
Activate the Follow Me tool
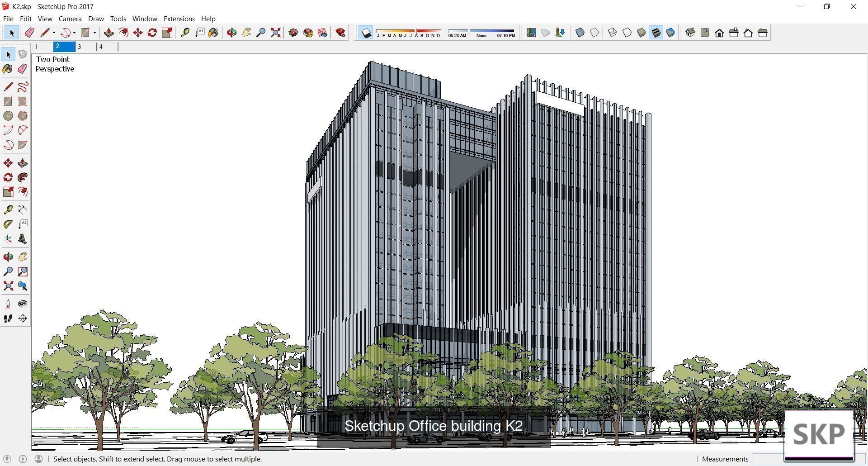(23, 177)
